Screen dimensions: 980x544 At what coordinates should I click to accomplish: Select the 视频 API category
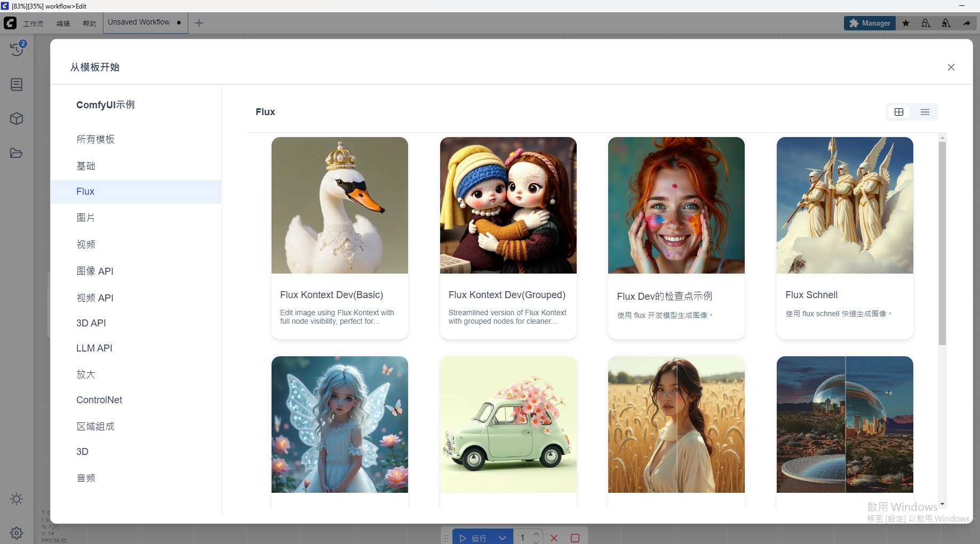coord(136,298)
